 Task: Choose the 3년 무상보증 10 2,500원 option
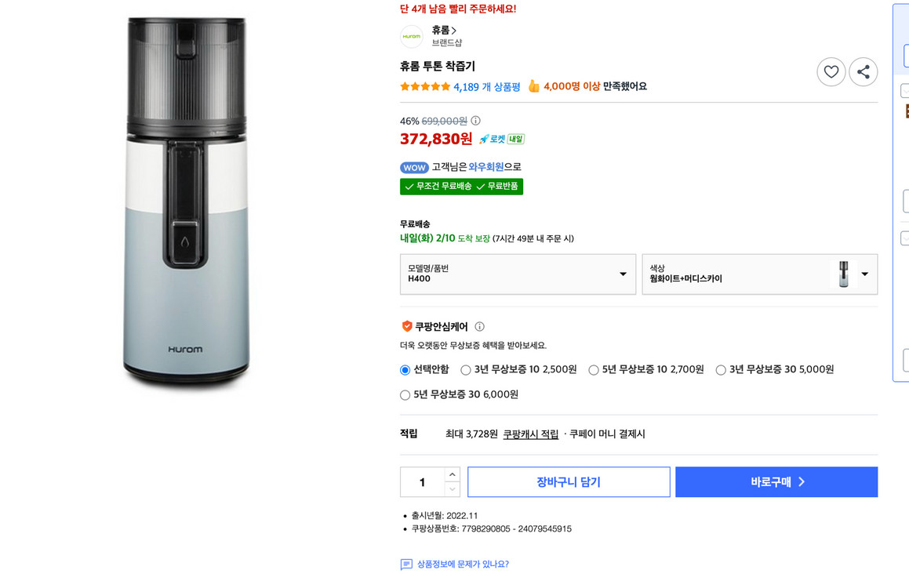(x=466, y=369)
